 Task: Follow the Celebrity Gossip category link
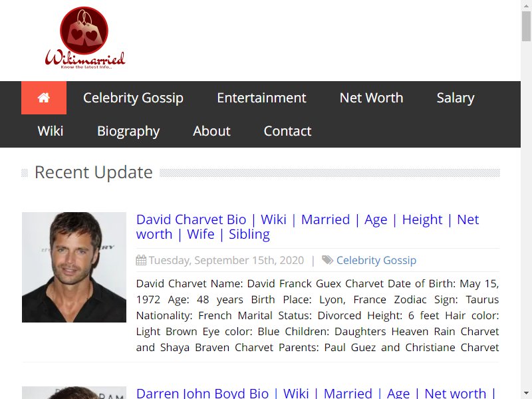(x=376, y=260)
